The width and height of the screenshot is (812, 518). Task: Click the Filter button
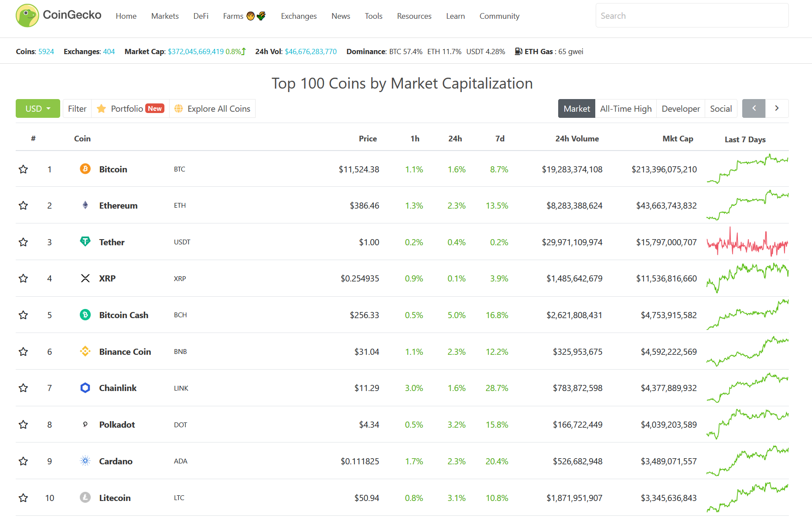point(77,109)
